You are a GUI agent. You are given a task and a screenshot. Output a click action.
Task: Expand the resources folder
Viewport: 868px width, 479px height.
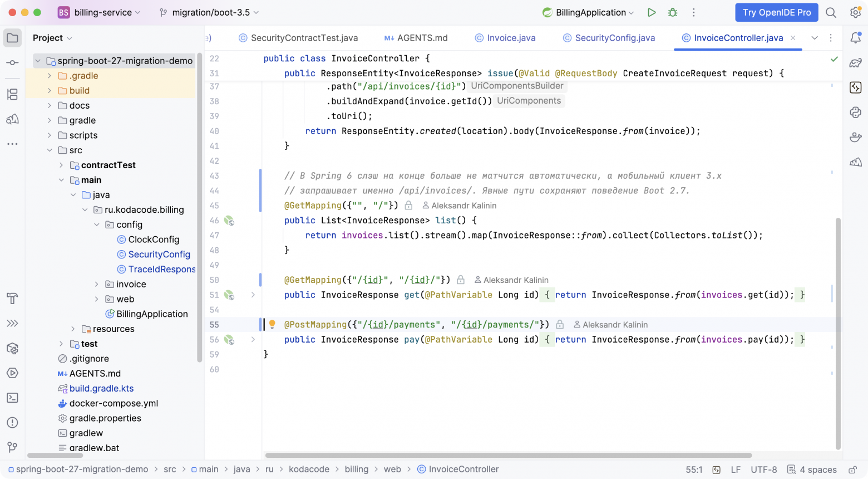[x=73, y=329]
